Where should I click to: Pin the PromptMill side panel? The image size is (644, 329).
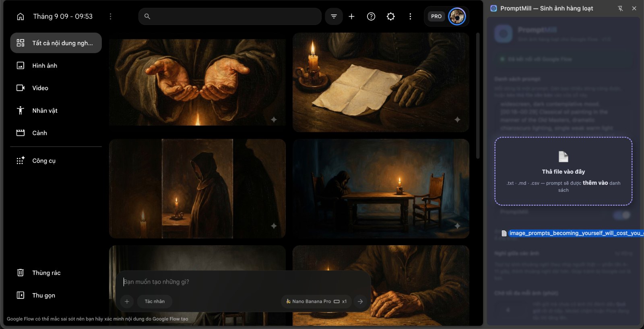620,8
